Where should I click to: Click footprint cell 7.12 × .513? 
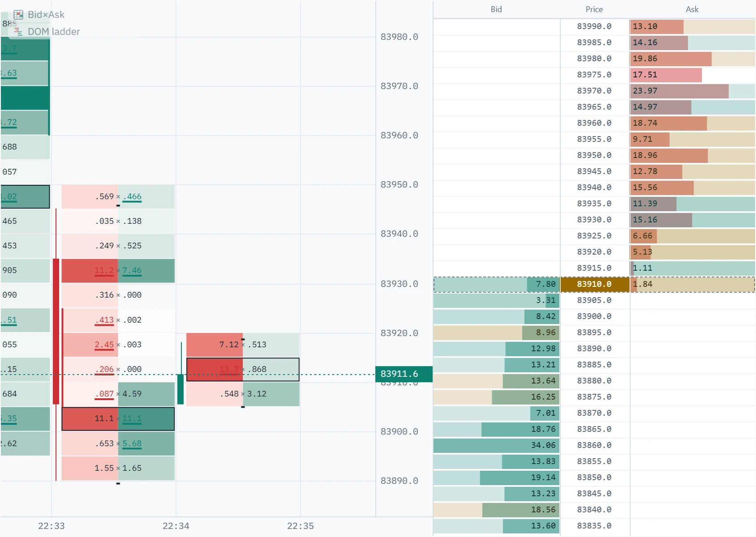[243, 345]
